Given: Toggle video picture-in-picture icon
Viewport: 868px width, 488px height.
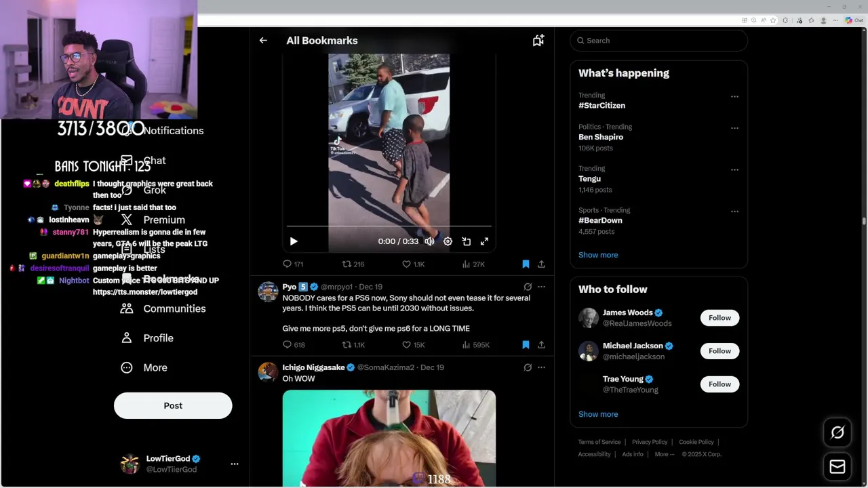Looking at the screenshot, I should [467, 241].
